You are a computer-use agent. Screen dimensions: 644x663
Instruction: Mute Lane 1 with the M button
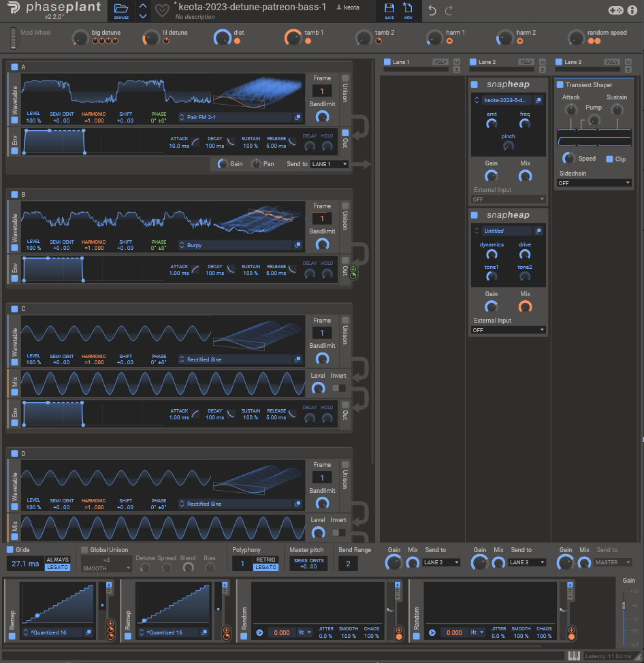(x=457, y=62)
